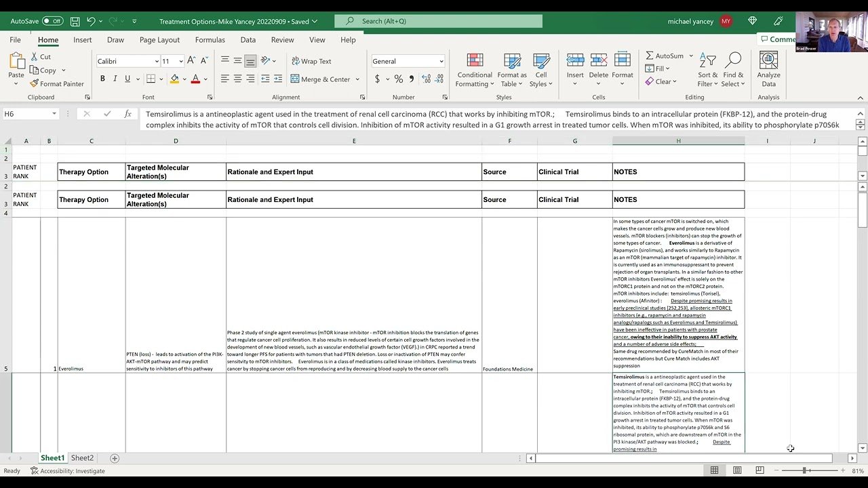This screenshot has height=488, width=868.
Task: Click the Save icon in title bar
Action: point(75,21)
